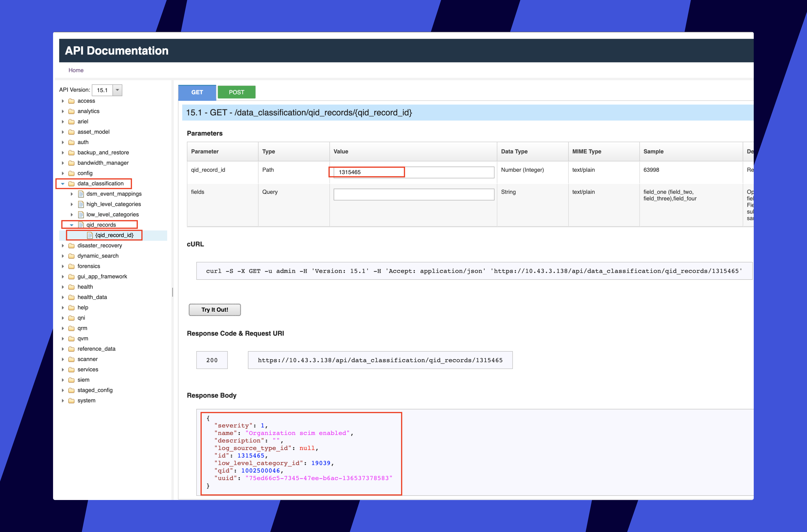Click the high_level_categories document icon
Screen dimensions: 807x532
pyautogui.click(x=81, y=204)
